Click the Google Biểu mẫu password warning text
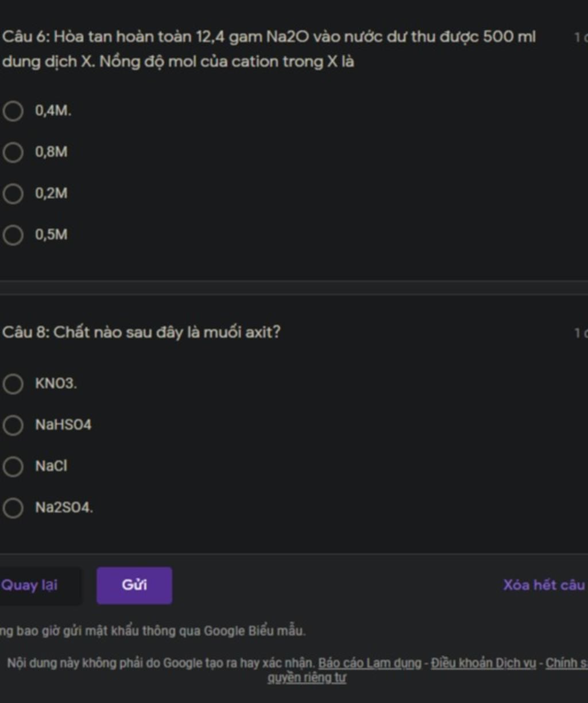 coord(153,631)
